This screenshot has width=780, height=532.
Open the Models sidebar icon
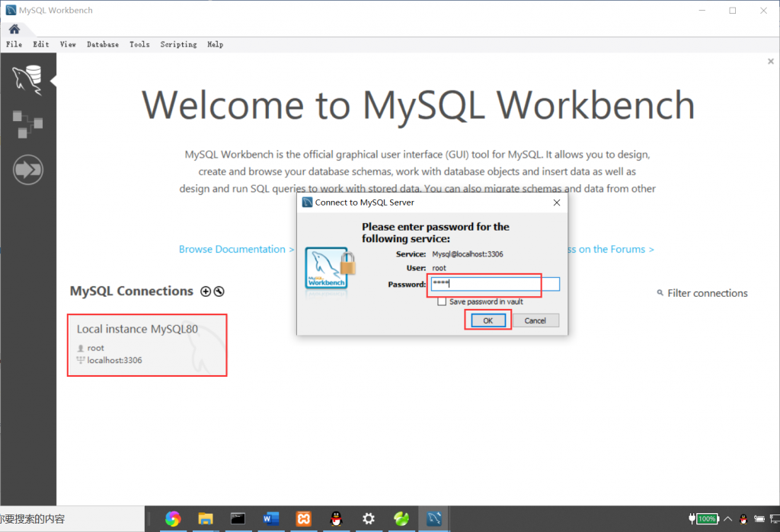[27, 124]
